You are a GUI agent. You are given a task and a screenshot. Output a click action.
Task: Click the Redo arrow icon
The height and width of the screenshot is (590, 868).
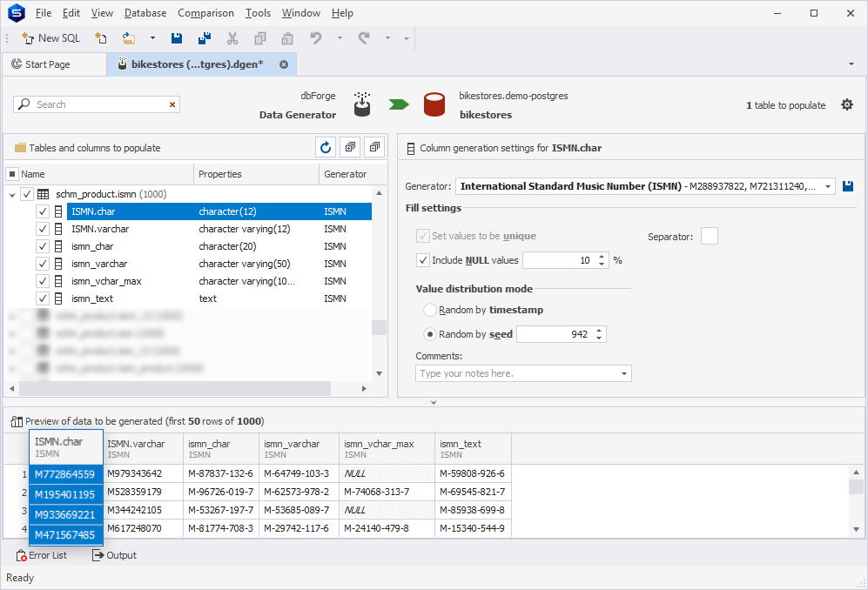(364, 38)
